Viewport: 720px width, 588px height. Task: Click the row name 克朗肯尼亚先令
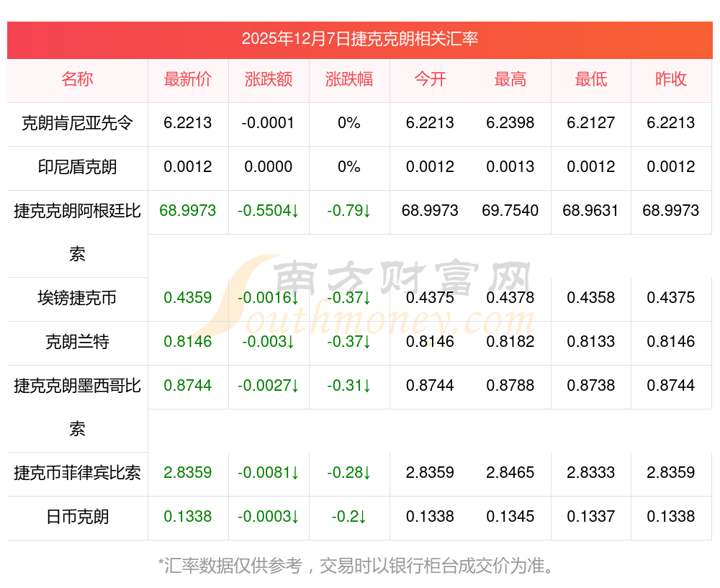(77, 123)
